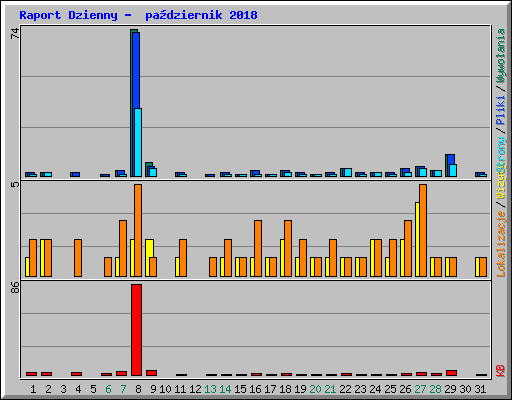Click day label 30 on the axis
Screen dimensions: 512x400
(465, 389)
